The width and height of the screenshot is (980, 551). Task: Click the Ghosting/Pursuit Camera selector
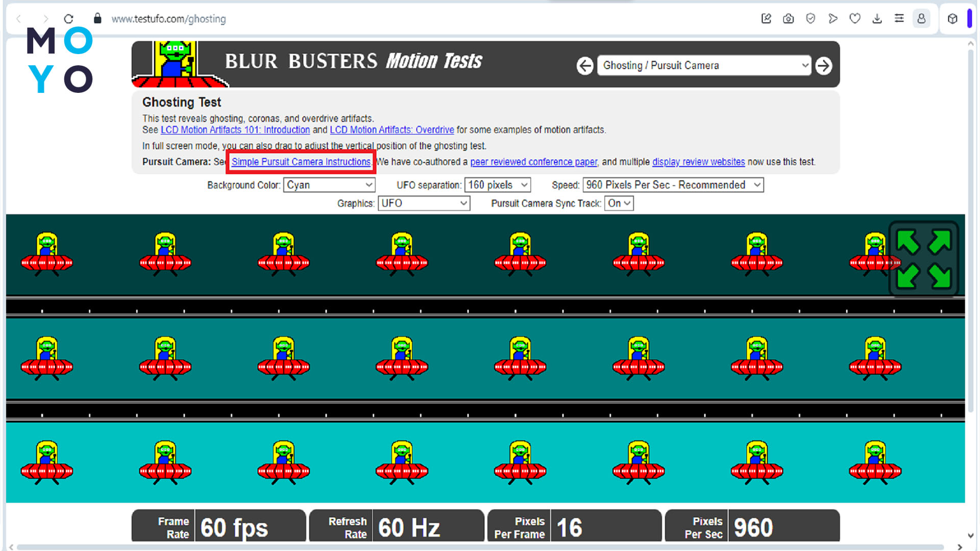(703, 65)
